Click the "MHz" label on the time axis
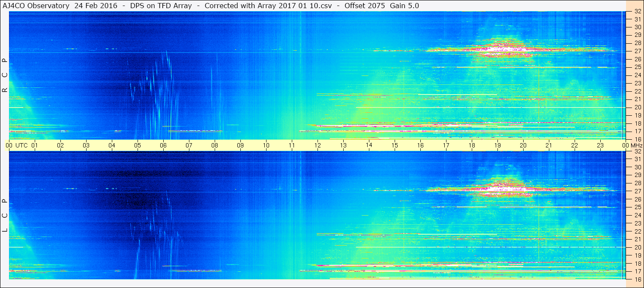 (x=636, y=145)
